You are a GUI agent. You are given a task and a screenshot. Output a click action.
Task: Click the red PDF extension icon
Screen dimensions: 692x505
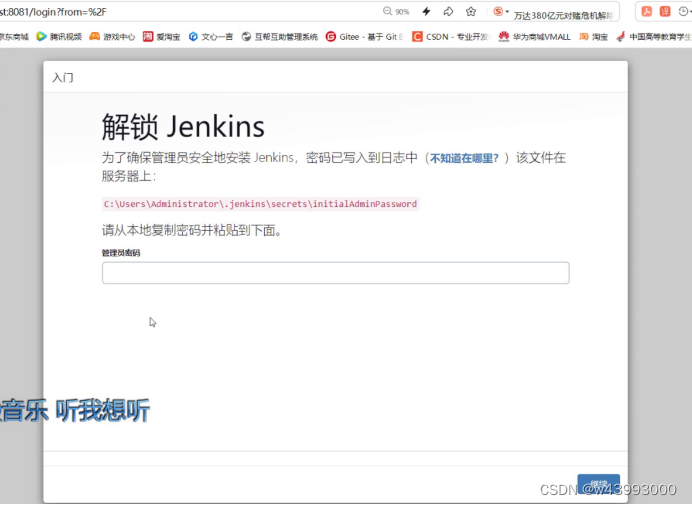click(x=647, y=11)
